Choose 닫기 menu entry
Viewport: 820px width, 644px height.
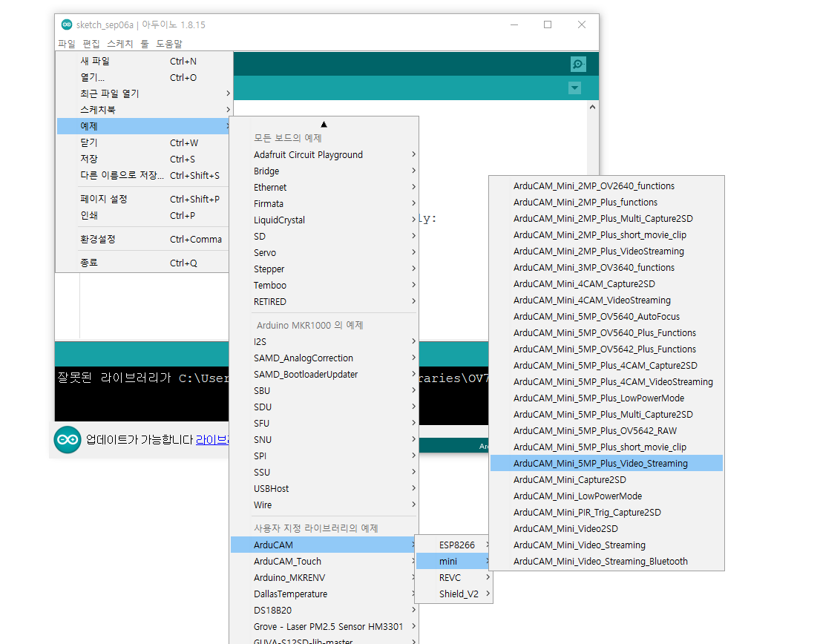143,142
